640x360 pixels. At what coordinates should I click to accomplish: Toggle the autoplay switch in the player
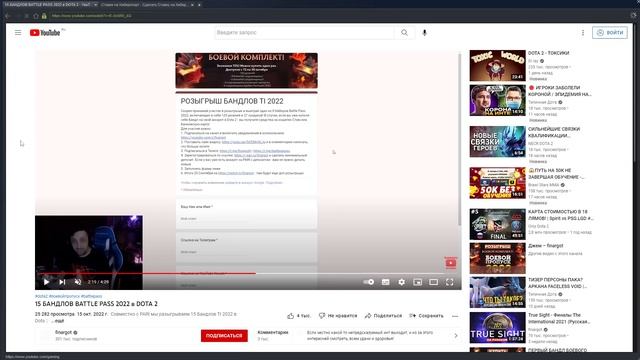(x=369, y=282)
